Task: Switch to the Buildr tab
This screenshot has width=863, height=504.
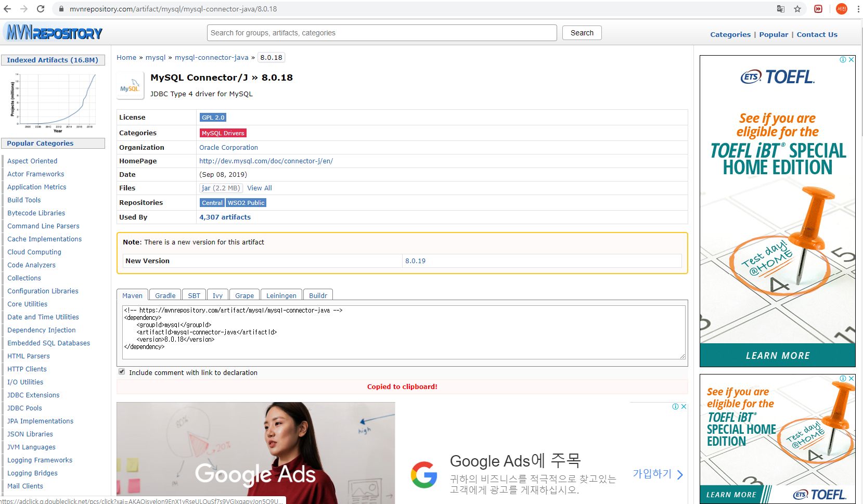Action: tap(318, 295)
